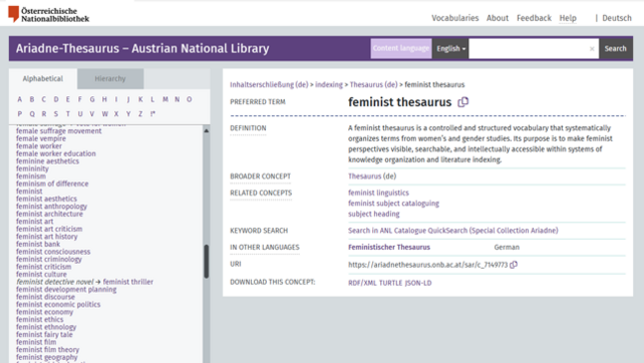Open the English content language dropdown
This screenshot has height=363, width=644.
tap(451, 49)
